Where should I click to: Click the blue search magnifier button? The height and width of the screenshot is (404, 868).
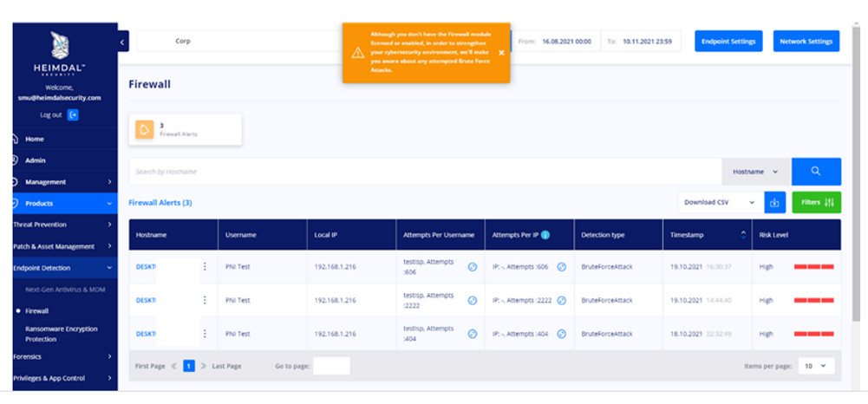point(816,172)
